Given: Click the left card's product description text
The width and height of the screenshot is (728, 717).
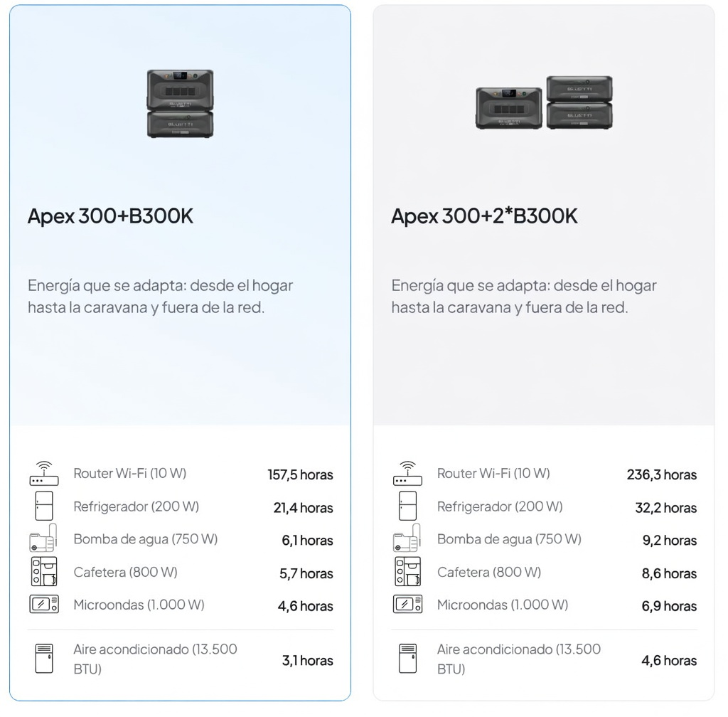Looking at the screenshot, I should click(x=160, y=297).
